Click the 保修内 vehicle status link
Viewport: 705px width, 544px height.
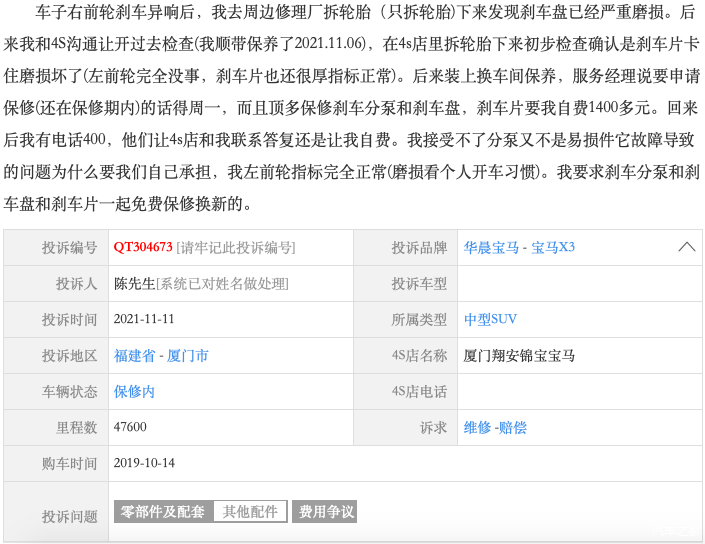pyautogui.click(x=134, y=391)
